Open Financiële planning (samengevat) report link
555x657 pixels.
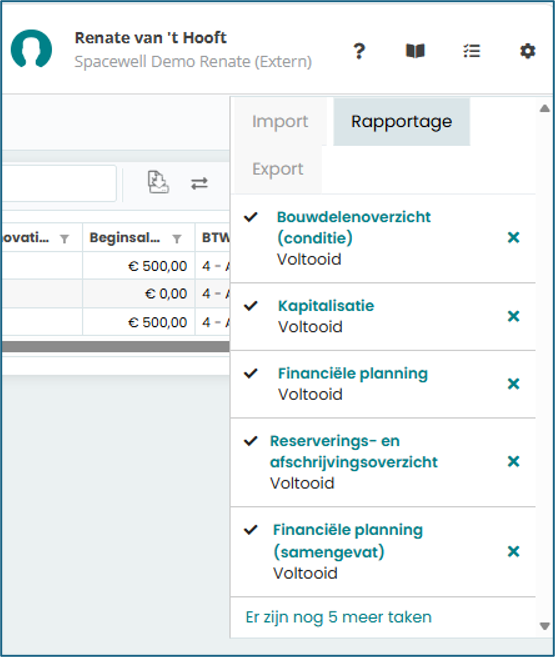348,541
